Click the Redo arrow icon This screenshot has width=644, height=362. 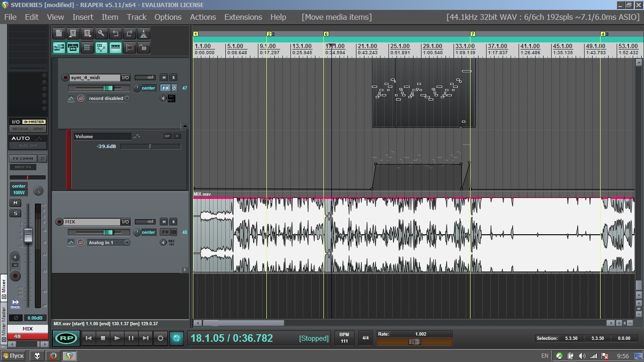(x=130, y=33)
